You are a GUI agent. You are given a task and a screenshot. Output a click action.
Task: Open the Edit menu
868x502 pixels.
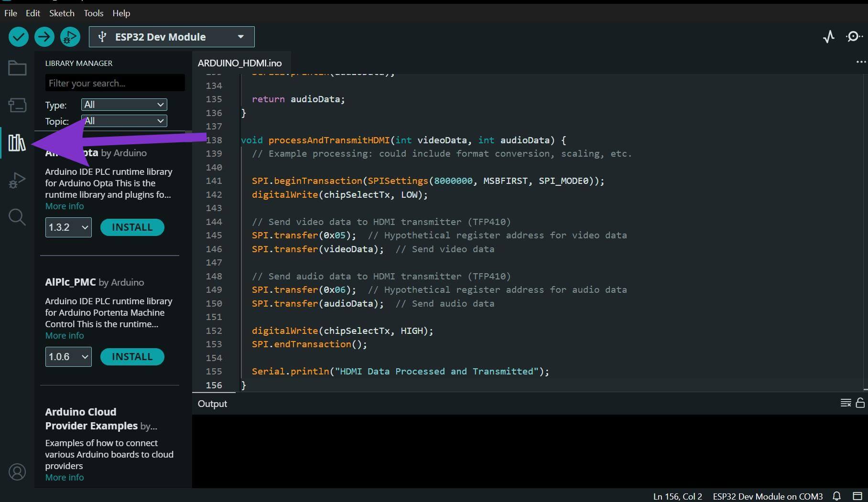(33, 13)
